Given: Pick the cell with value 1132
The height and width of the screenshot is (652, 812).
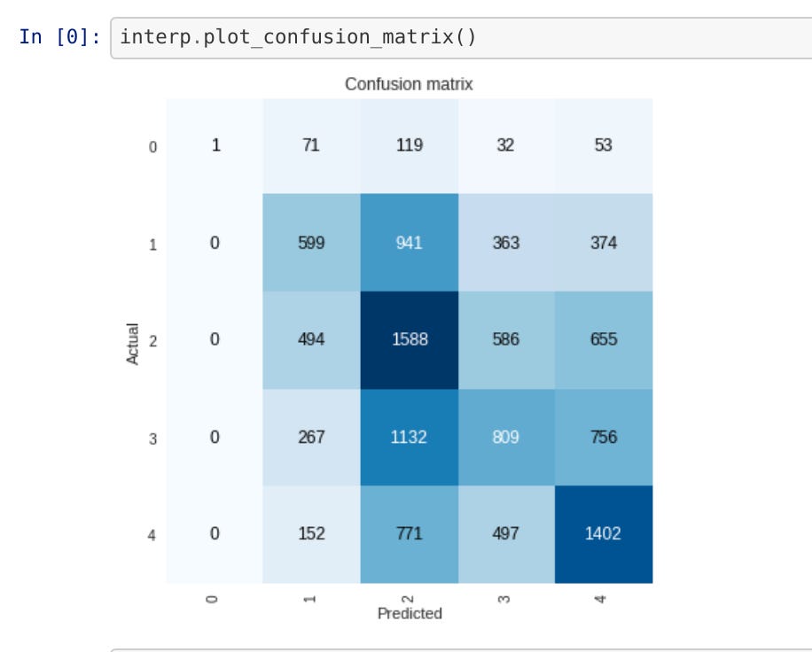Looking at the screenshot, I should click(x=410, y=438).
